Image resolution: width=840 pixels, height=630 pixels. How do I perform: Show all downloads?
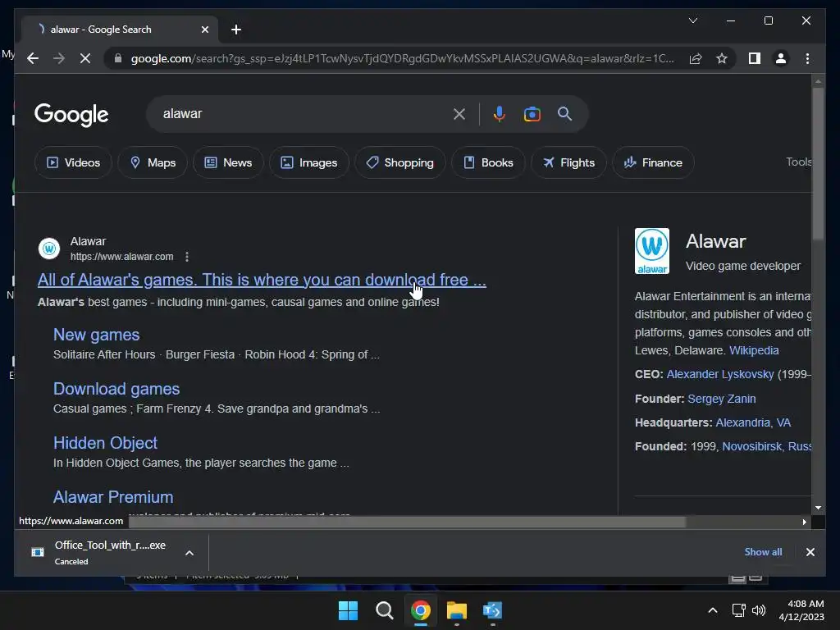[x=763, y=552]
